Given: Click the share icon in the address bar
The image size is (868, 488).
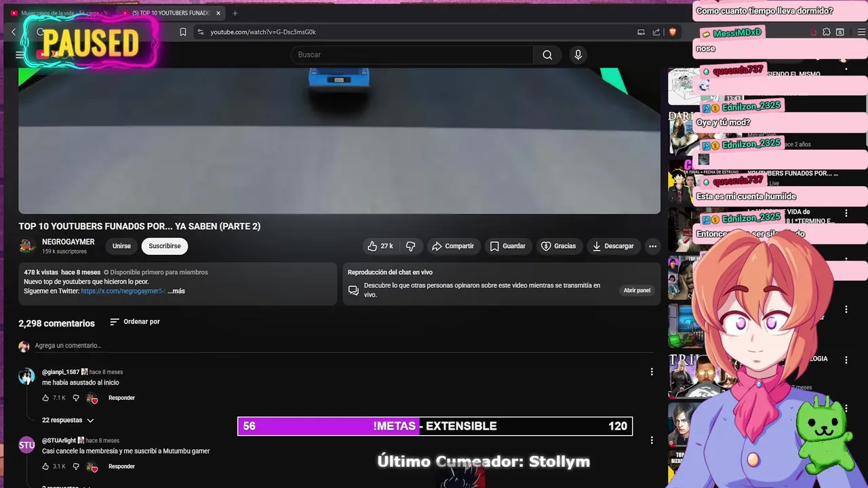Looking at the screenshot, I should point(656,32).
